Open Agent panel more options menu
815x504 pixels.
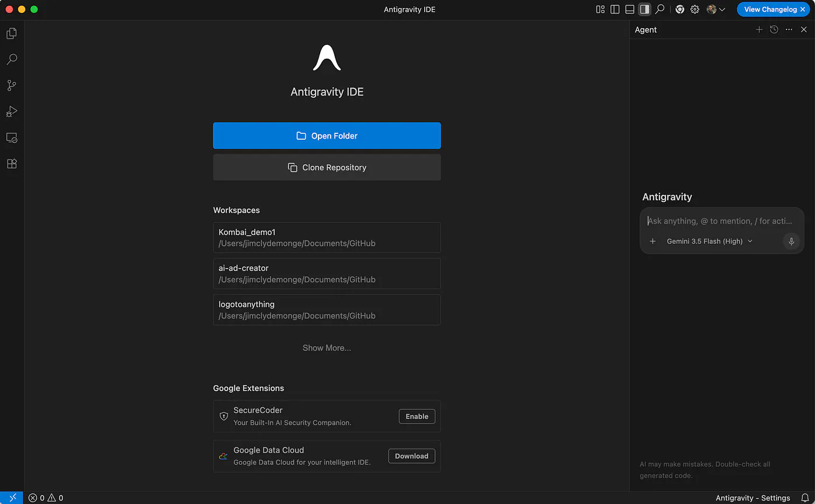789,30
